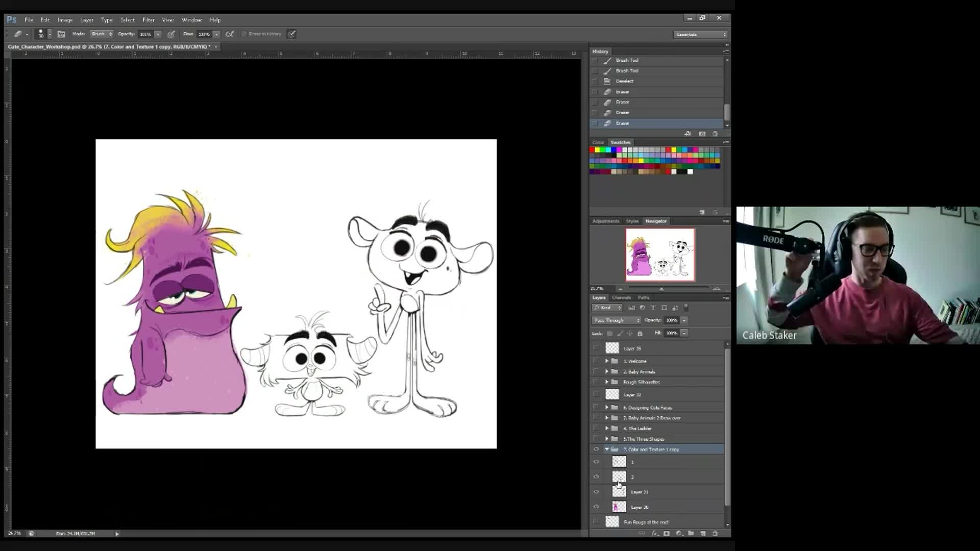The height and width of the screenshot is (551, 980).
Task: Open the Pass Through blend mode dropdown
Action: click(x=616, y=320)
